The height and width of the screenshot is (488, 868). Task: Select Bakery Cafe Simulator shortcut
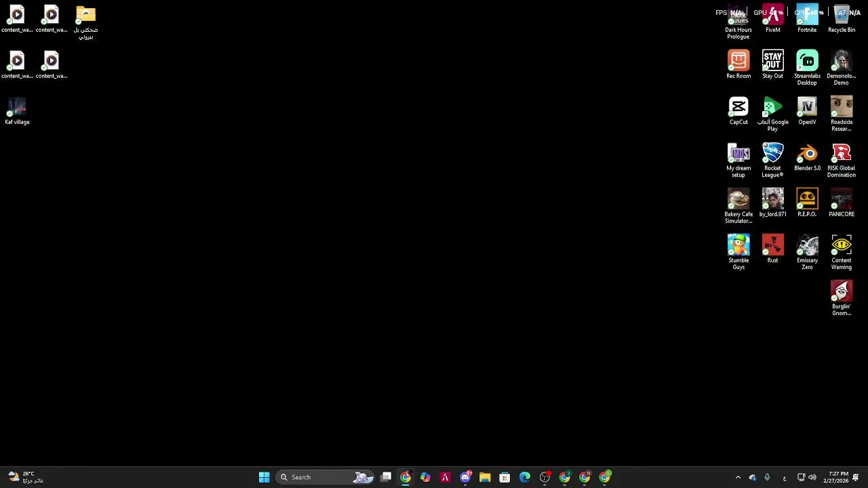point(738,206)
